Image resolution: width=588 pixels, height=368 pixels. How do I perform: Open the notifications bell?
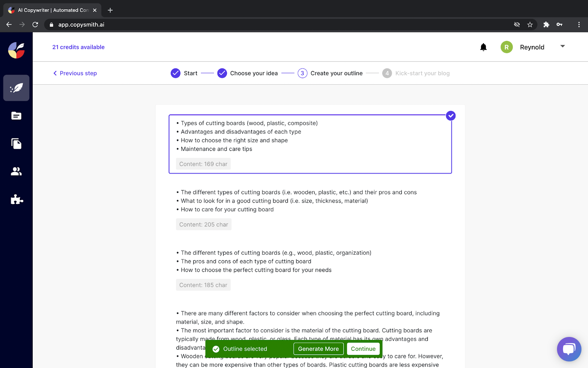pyautogui.click(x=483, y=47)
